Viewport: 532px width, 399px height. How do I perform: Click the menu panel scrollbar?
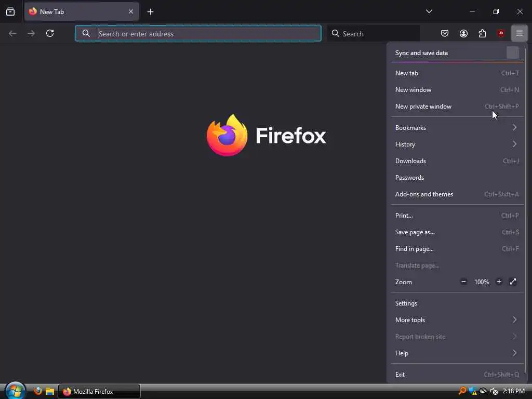[x=526, y=210]
